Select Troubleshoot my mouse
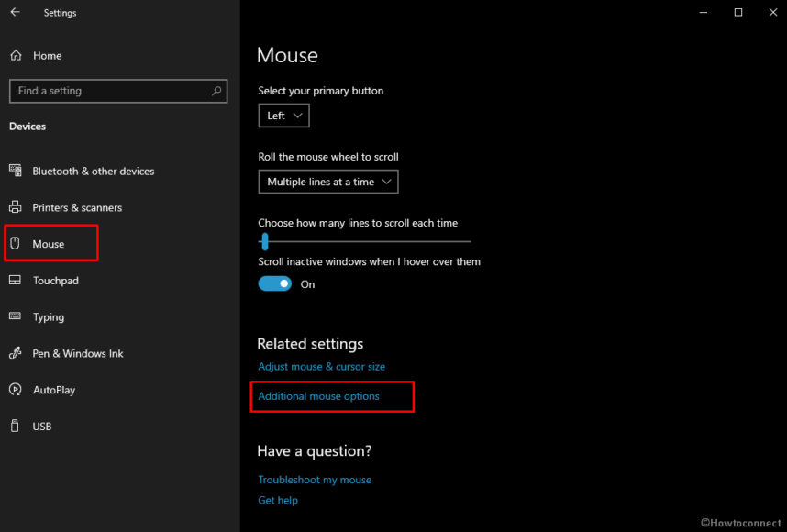Image resolution: width=787 pixels, height=532 pixels. click(x=315, y=479)
